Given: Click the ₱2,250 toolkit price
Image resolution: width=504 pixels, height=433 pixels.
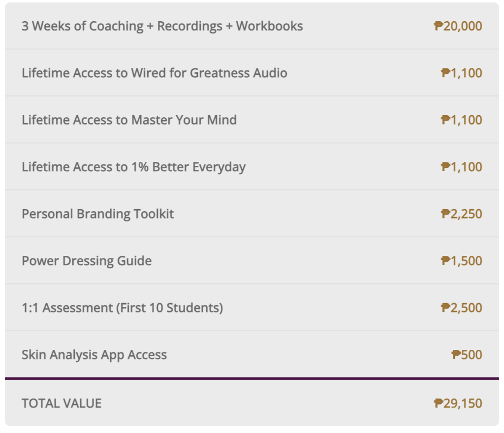Looking at the screenshot, I should tap(461, 214).
